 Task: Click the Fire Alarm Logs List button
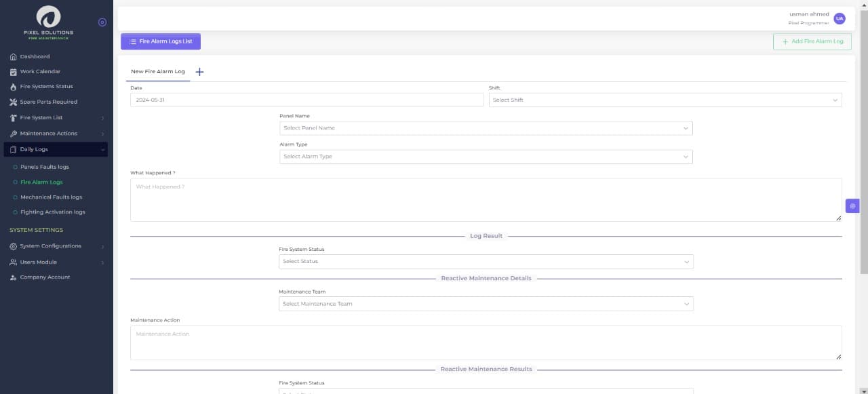[x=161, y=41]
